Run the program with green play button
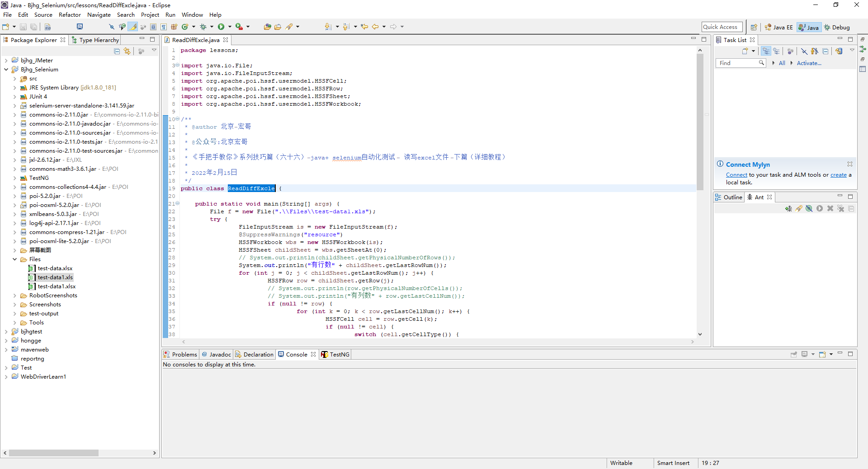Viewport: 868px width, 469px height. [221, 27]
